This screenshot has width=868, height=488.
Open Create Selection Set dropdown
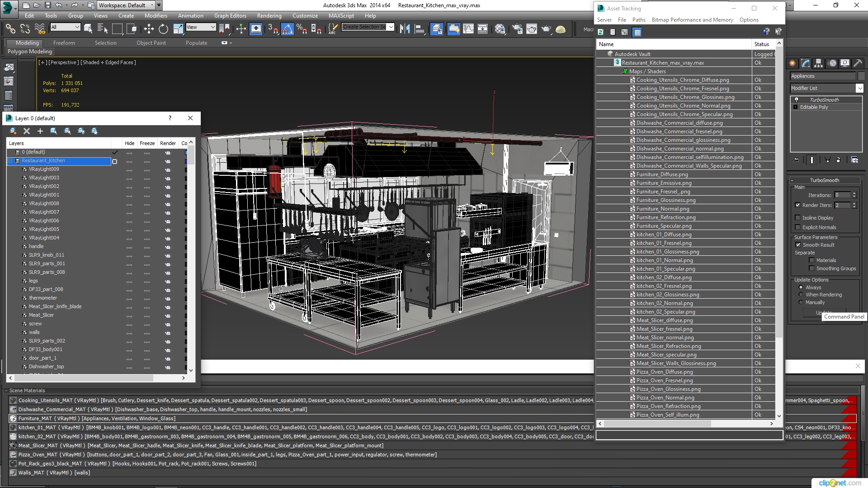(391, 27)
